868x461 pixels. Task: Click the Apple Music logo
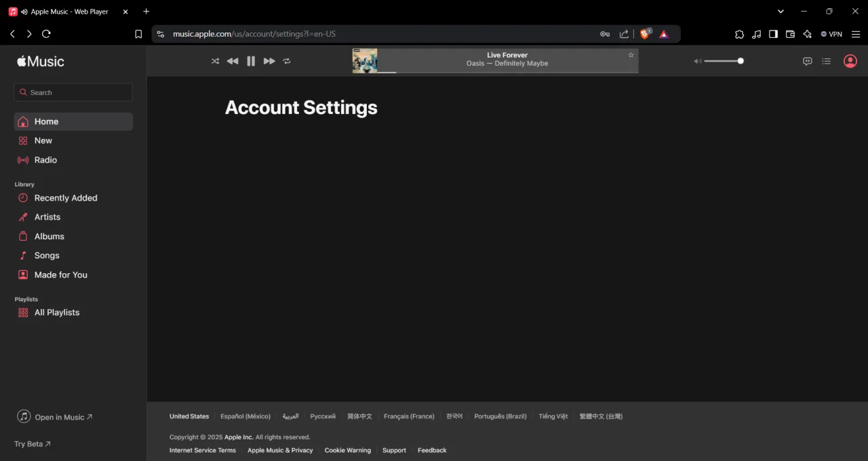pyautogui.click(x=41, y=61)
